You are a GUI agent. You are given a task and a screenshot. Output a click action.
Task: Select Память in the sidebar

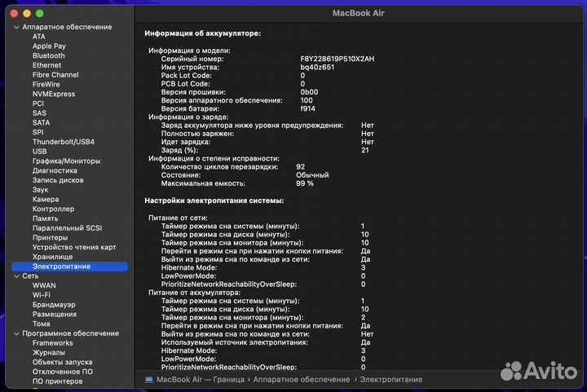pos(45,218)
